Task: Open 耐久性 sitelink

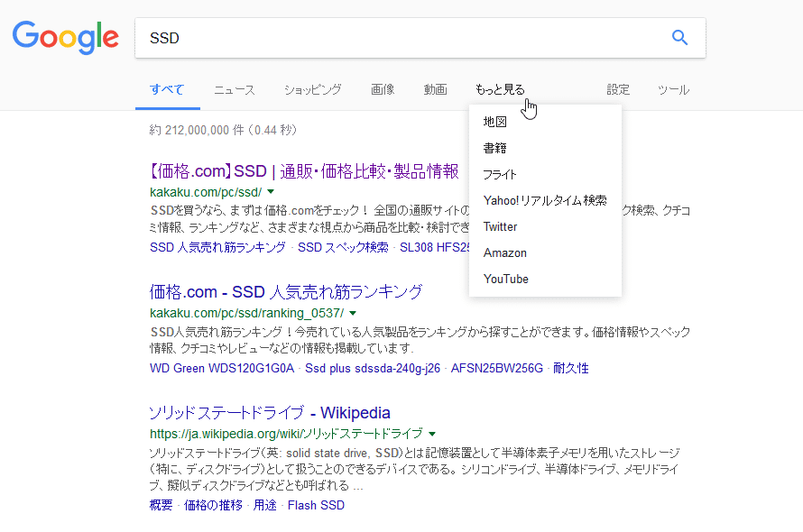Action: pos(571,368)
